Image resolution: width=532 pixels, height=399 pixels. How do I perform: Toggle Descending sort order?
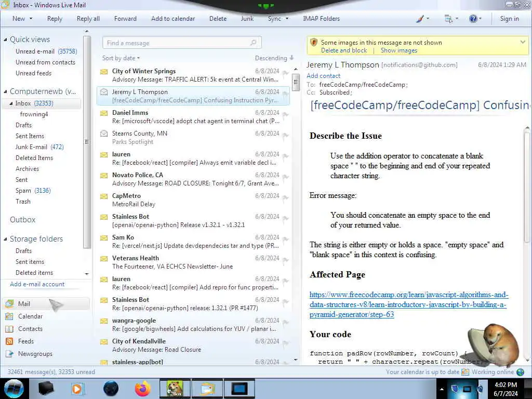[x=274, y=58]
